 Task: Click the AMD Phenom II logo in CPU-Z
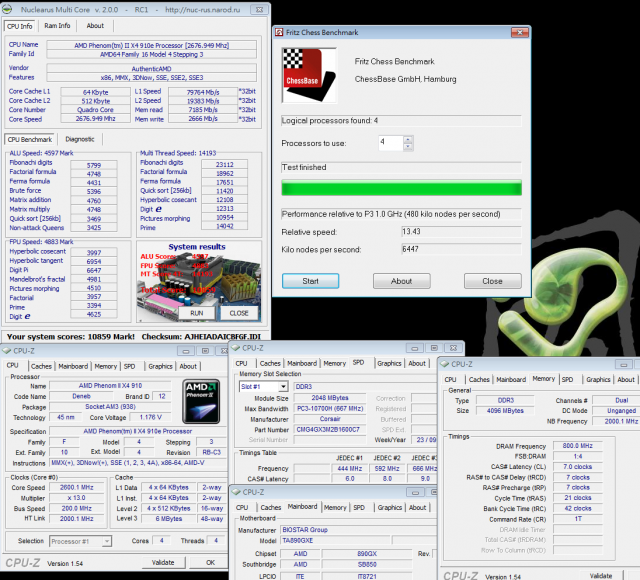click(201, 401)
